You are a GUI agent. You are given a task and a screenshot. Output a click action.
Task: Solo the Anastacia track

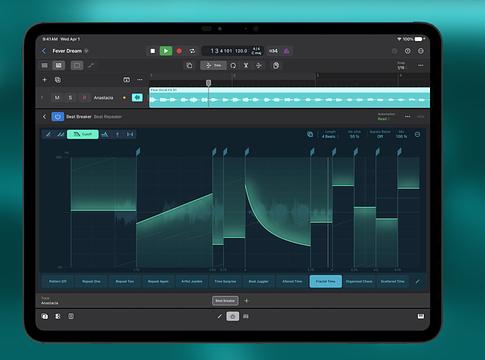point(70,98)
